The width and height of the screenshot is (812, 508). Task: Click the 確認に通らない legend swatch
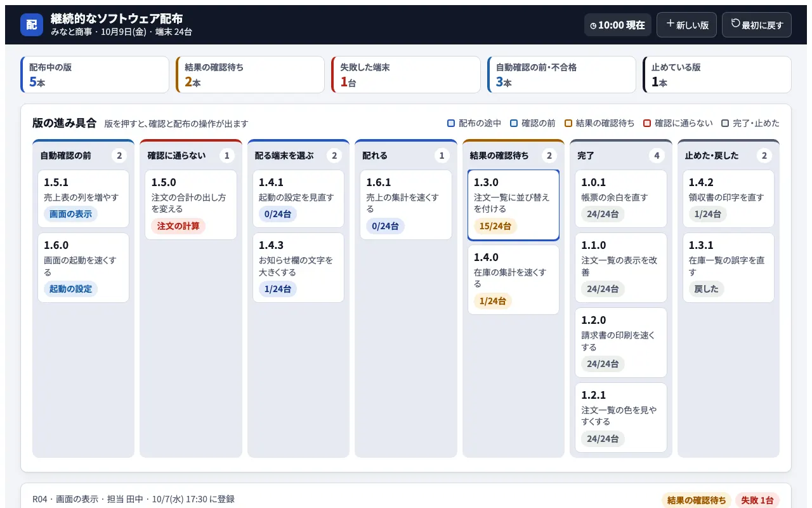point(647,123)
